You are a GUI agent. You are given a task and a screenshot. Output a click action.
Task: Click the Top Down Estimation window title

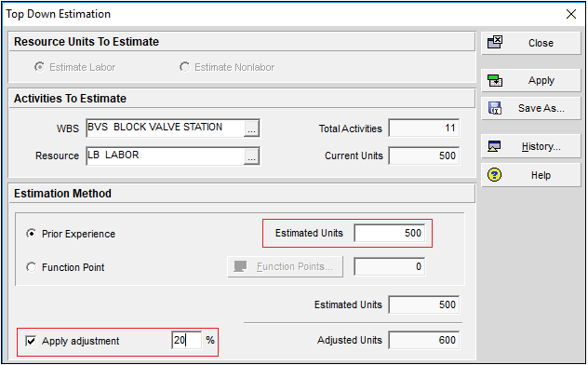(x=58, y=14)
